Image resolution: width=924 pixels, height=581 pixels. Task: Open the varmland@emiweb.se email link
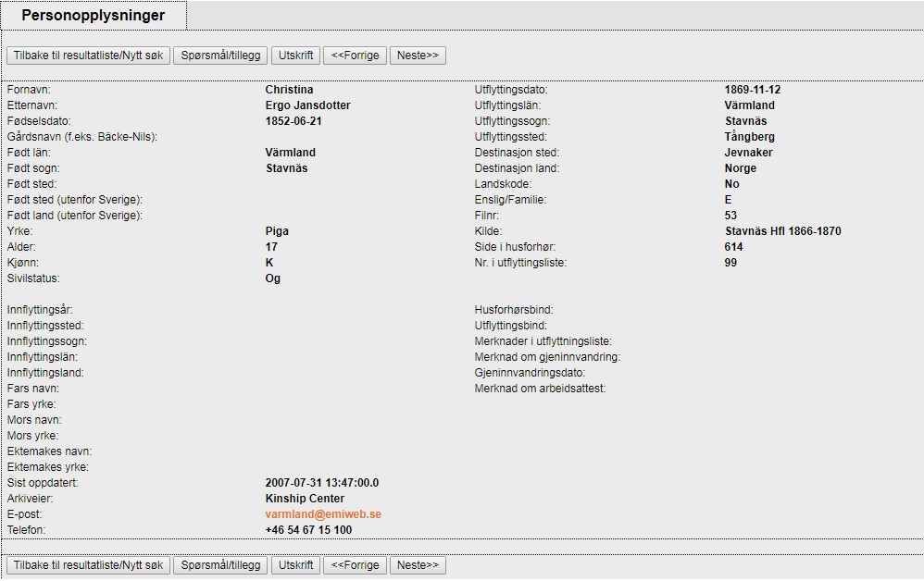[x=323, y=514]
